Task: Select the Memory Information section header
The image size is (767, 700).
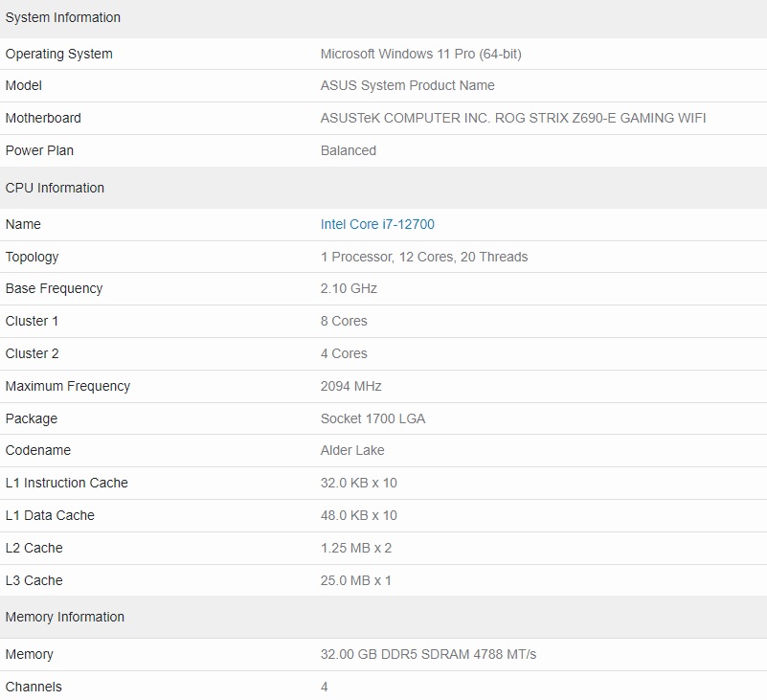Action: (64, 617)
